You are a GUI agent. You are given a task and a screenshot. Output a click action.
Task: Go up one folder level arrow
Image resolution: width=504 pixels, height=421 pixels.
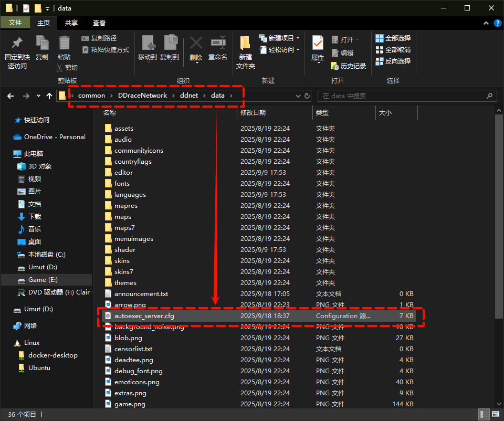(49, 96)
